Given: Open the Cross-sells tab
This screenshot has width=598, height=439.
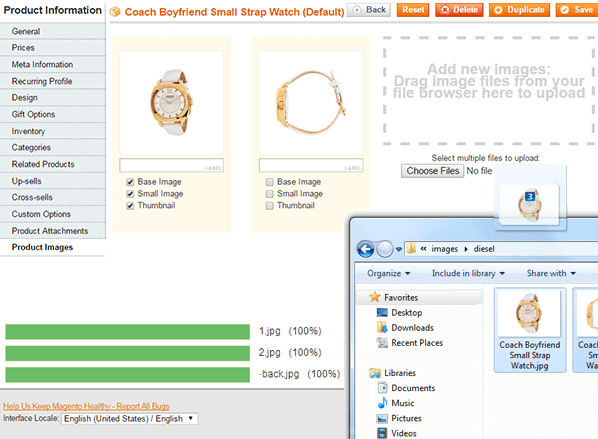Looking at the screenshot, I should 53,198.
